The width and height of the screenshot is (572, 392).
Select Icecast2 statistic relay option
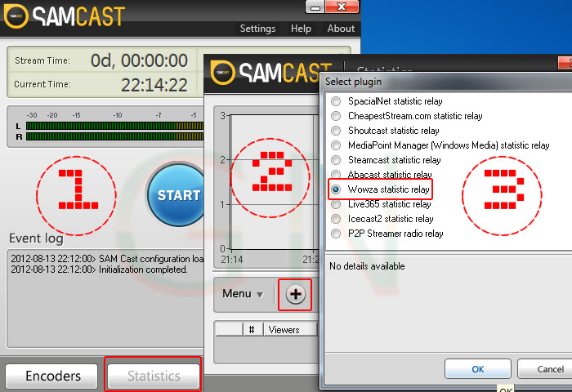point(335,219)
